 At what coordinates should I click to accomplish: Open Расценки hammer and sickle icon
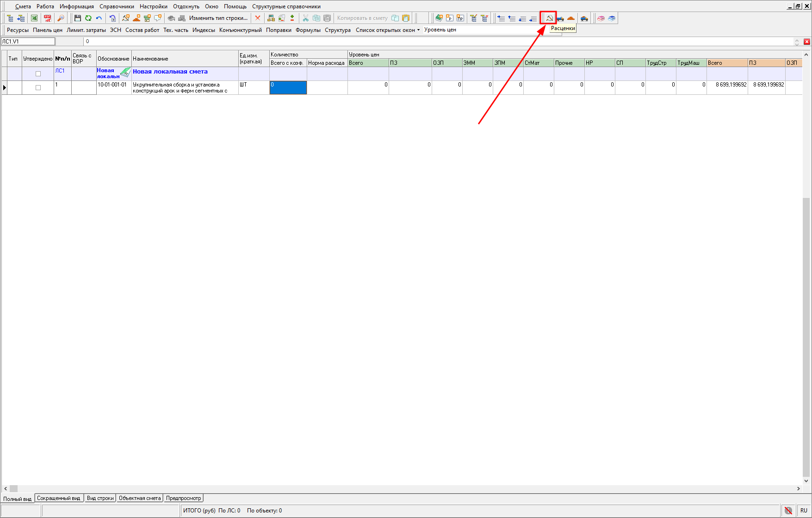[549, 18]
